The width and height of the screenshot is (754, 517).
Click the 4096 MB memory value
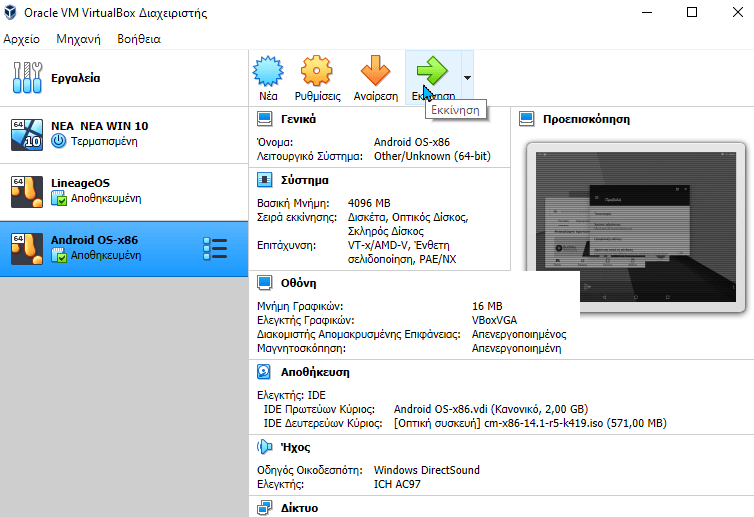point(369,203)
